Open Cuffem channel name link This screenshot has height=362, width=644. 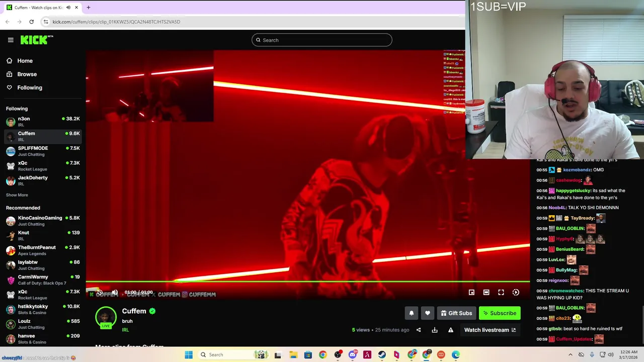tap(134, 311)
